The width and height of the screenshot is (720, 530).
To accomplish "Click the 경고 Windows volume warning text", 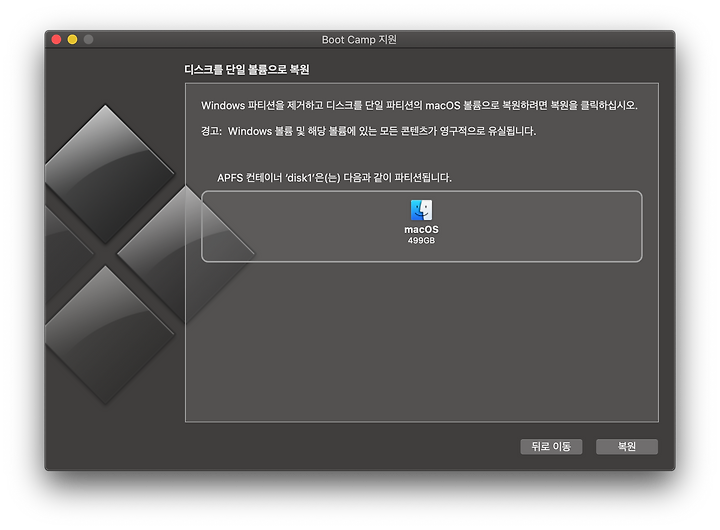I will 368,131.
